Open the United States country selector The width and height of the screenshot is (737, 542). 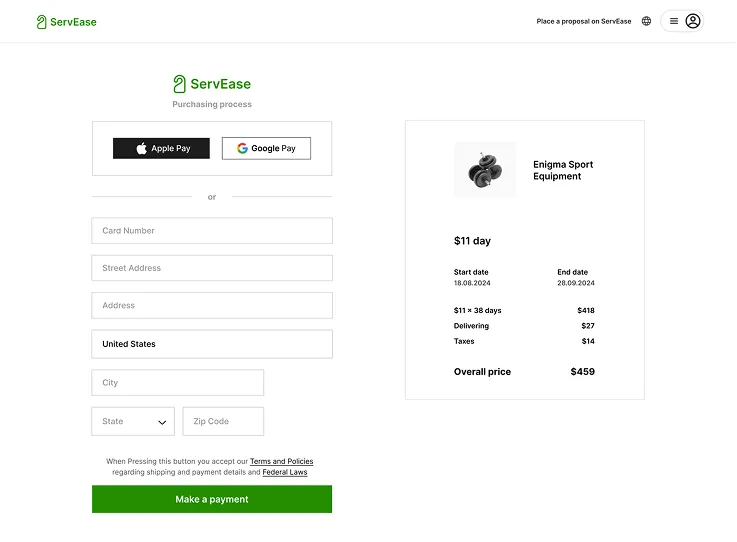click(x=211, y=344)
